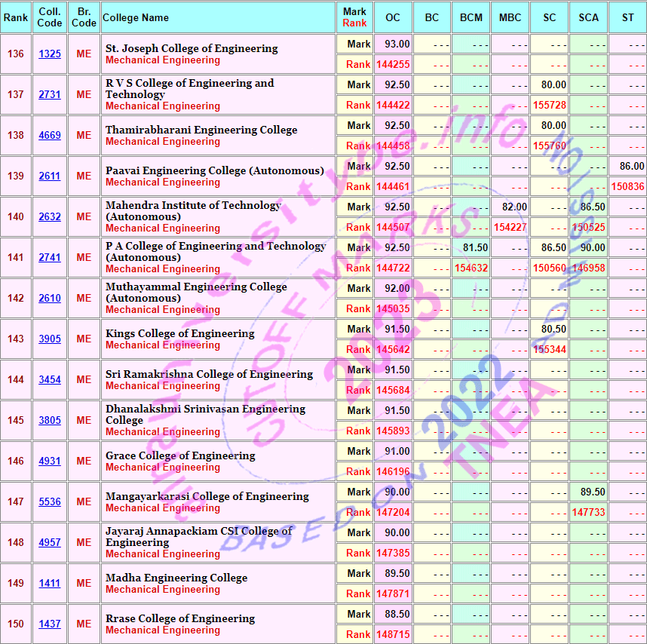Click college code 2741 link
The width and height of the screenshot is (647, 644).
(x=50, y=258)
